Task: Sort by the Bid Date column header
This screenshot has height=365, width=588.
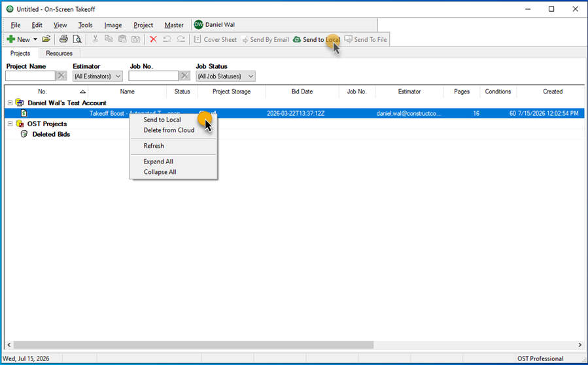Action: click(x=302, y=92)
